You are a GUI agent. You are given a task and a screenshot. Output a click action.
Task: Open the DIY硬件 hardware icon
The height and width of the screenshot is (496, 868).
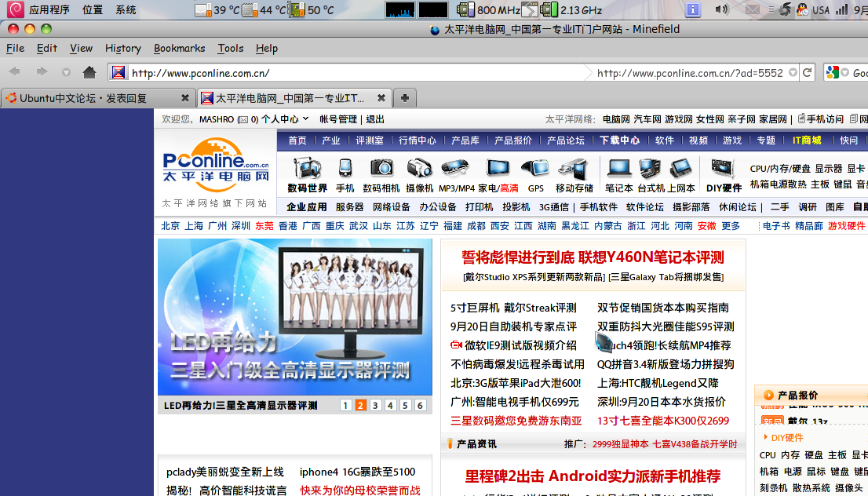(x=724, y=168)
